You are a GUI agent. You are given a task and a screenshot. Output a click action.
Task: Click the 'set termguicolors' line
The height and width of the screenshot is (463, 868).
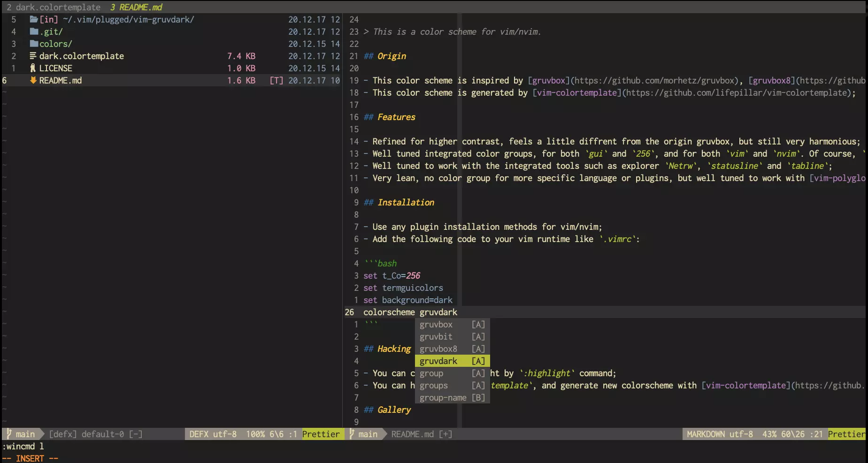pos(403,288)
